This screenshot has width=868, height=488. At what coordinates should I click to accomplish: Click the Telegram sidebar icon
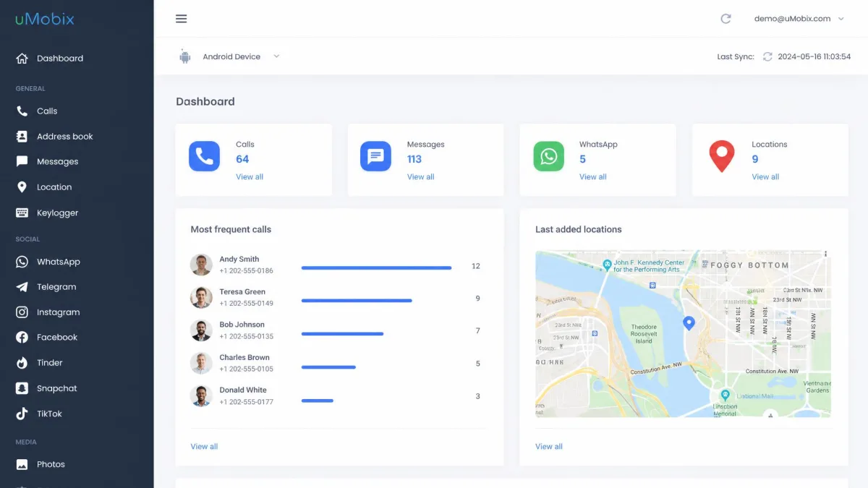click(x=22, y=287)
